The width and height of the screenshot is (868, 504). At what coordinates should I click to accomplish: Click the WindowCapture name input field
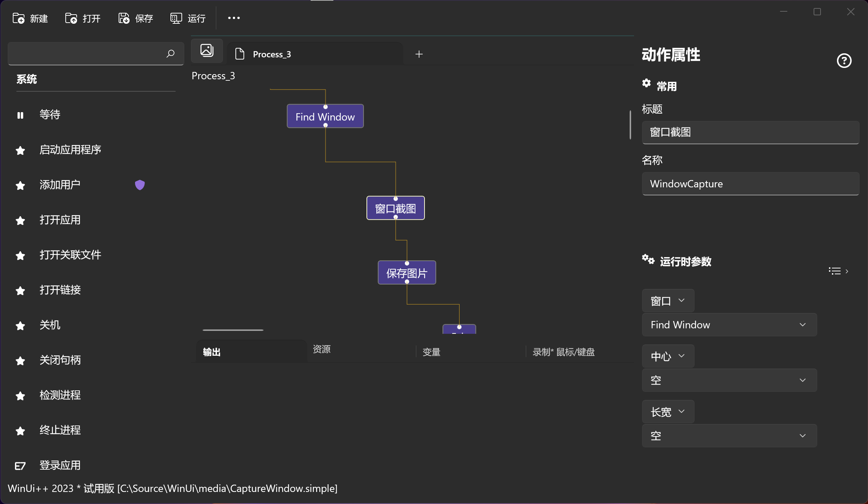pos(750,184)
